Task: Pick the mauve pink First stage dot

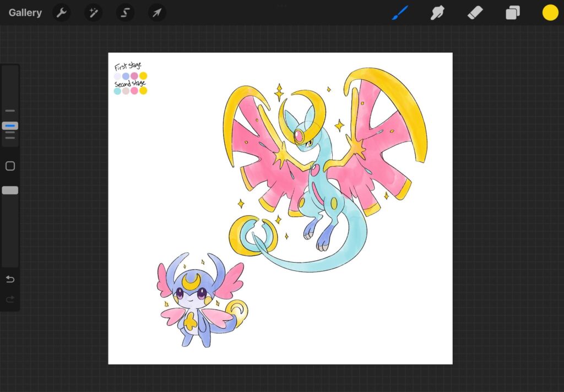Action: [134, 76]
